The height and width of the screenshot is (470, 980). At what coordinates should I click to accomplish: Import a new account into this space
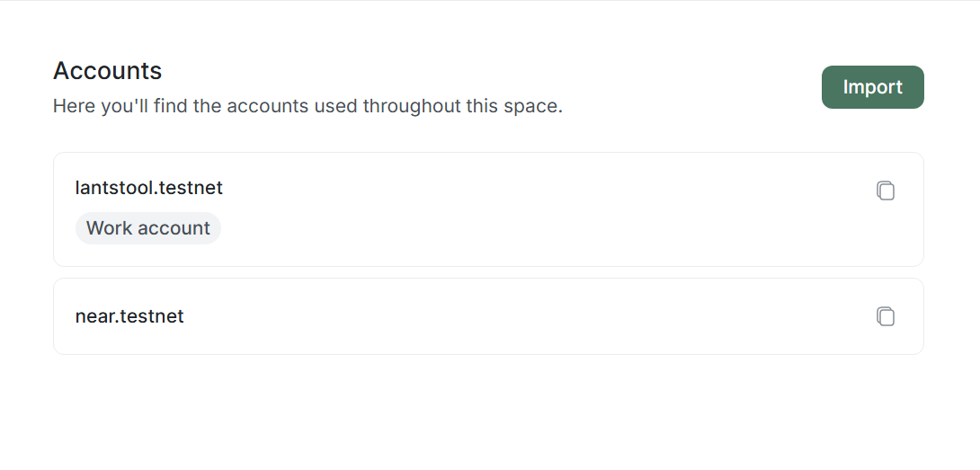pos(872,87)
